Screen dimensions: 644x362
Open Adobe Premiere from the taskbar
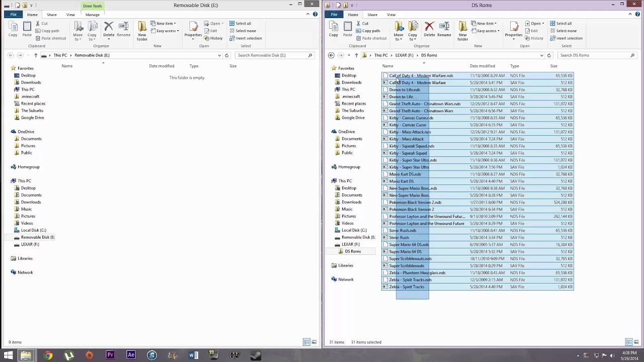110,355
